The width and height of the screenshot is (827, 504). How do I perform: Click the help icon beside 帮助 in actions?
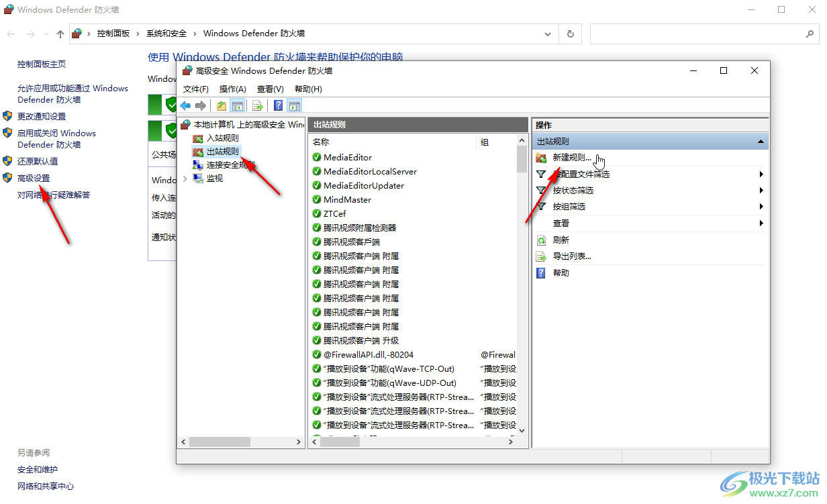(x=541, y=272)
